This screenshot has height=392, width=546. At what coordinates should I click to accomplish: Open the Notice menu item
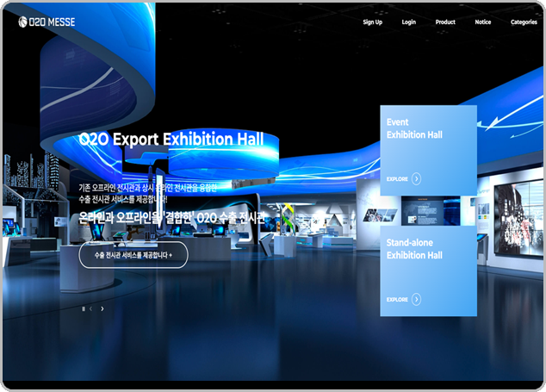coord(483,22)
